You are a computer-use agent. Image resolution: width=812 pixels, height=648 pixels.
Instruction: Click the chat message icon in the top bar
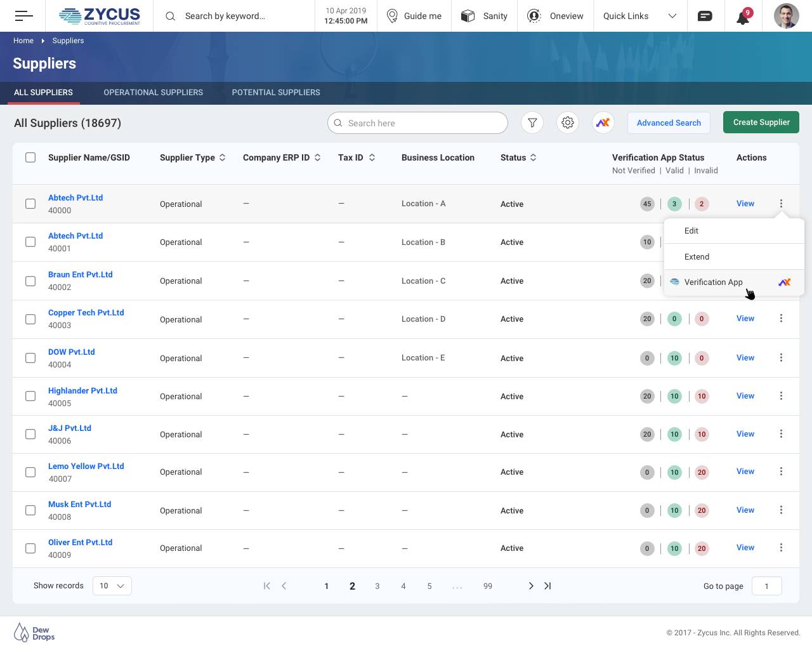tap(705, 16)
